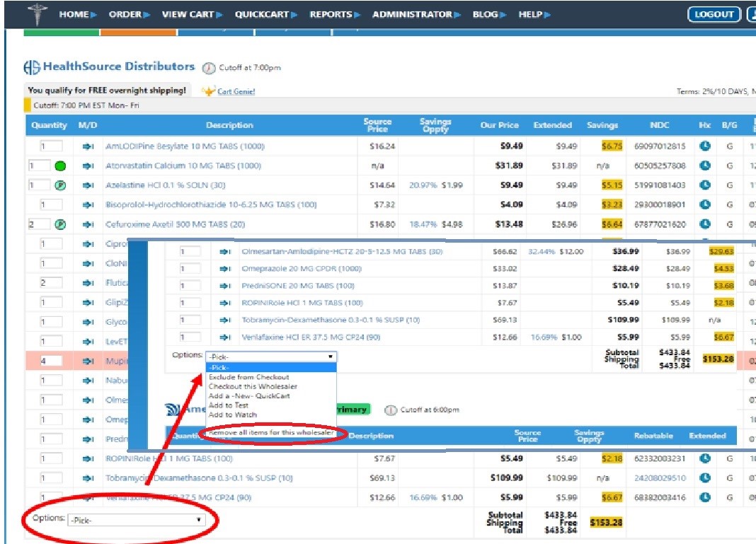Viewport: 756px width, 544px height.
Task: Choose the Add to Watch option
Action: [x=232, y=415]
